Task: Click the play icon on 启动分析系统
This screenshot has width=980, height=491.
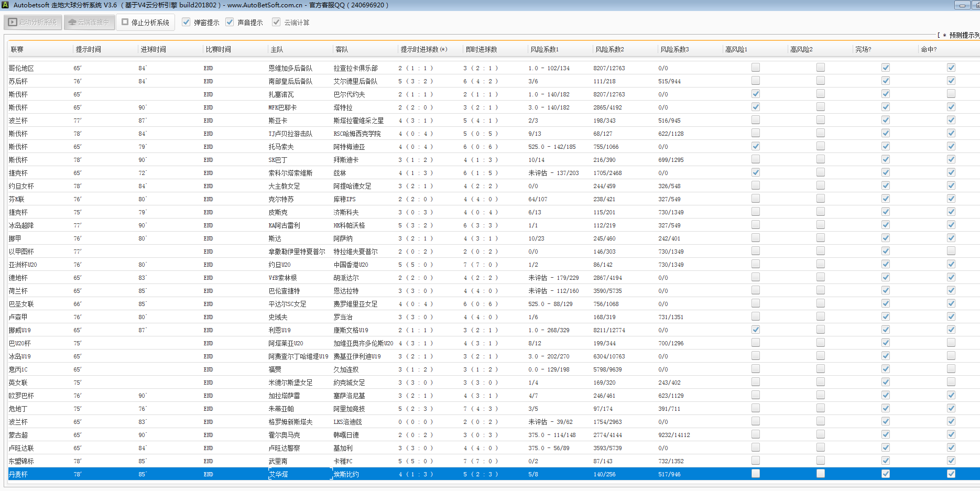Action: coord(13,23)
